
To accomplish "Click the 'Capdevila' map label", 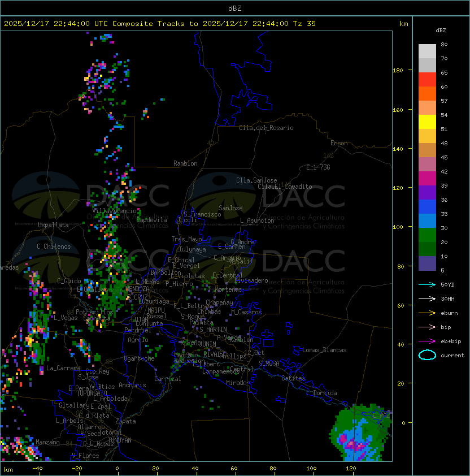I will 152,220.
